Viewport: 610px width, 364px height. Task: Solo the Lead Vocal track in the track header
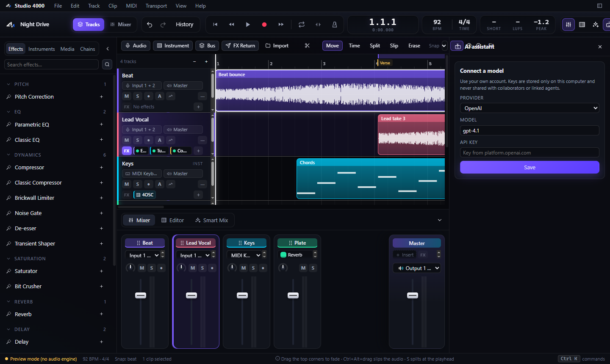(138, 140)
